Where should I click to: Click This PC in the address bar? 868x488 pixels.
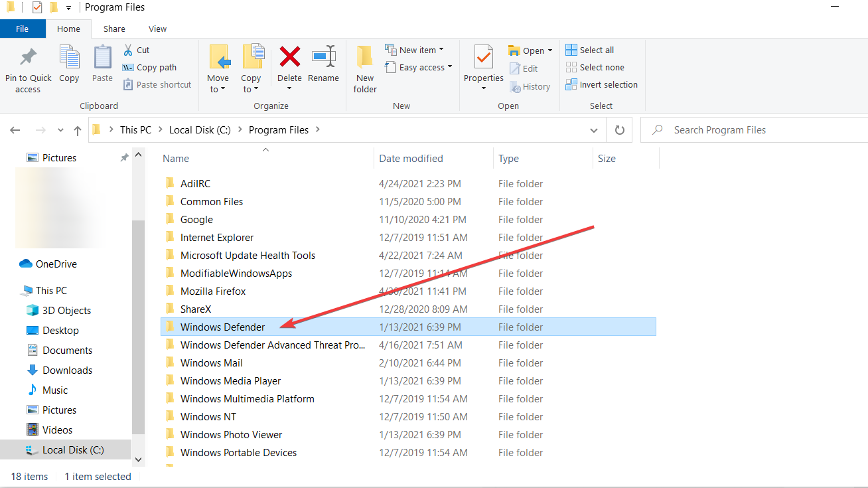click(135, 130)
